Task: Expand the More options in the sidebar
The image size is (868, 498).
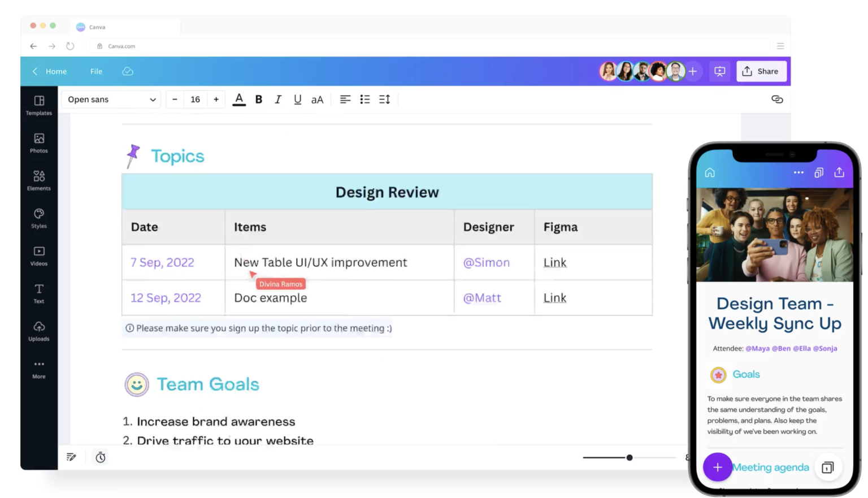Action: click(x=38, y=367)
